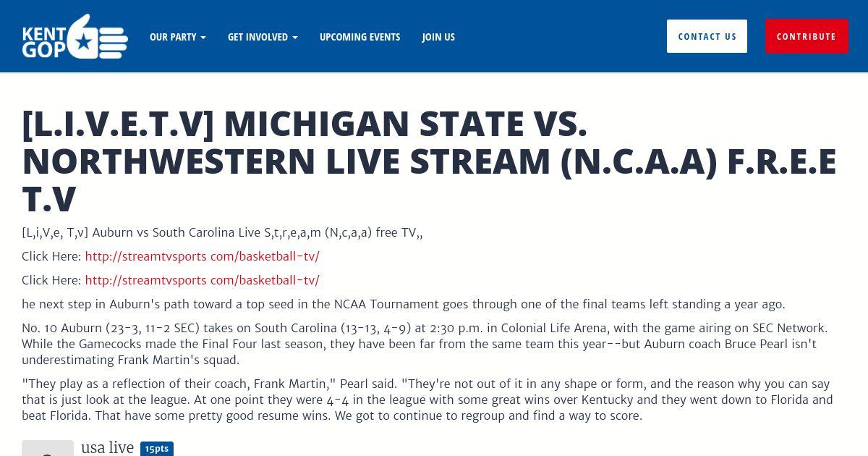This screenshot has height=456, width=868.
Task: Go to the Join Us menu item
Action: coord(438,37)
